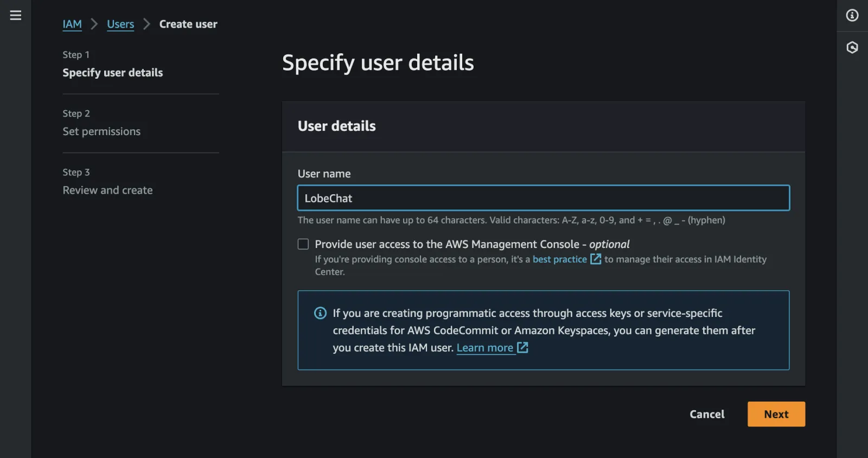Select Step 3 Review and create

(107, 190)
